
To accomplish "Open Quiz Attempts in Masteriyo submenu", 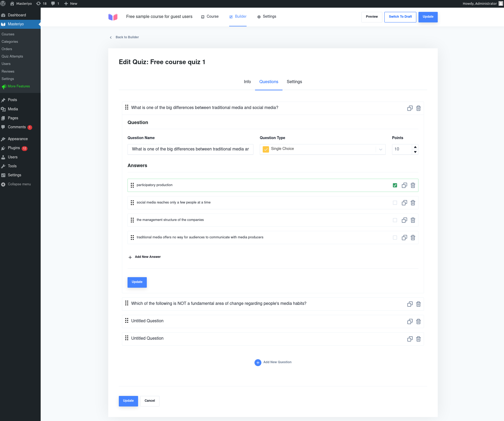I will [x=12, y=56].
